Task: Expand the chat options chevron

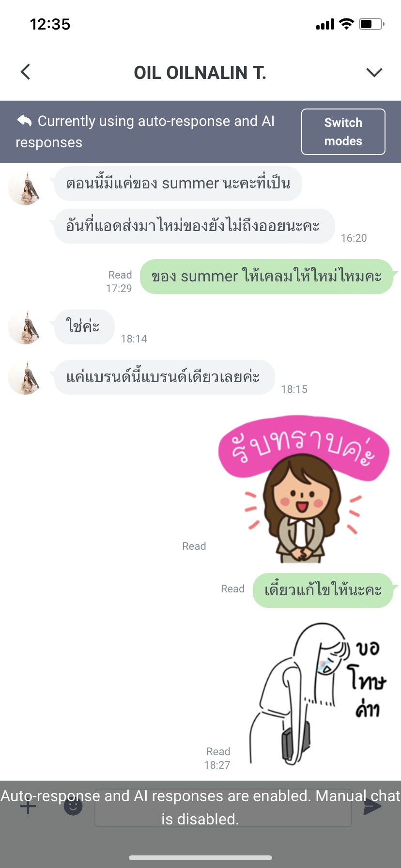Action: (x=374, y=73)
